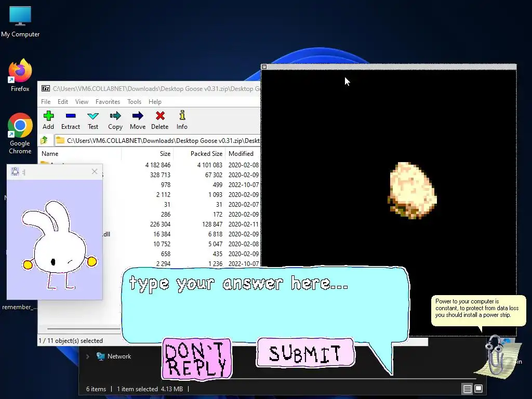
Task: Open the View menu in 7-Zip
Action: click(82, 102)
